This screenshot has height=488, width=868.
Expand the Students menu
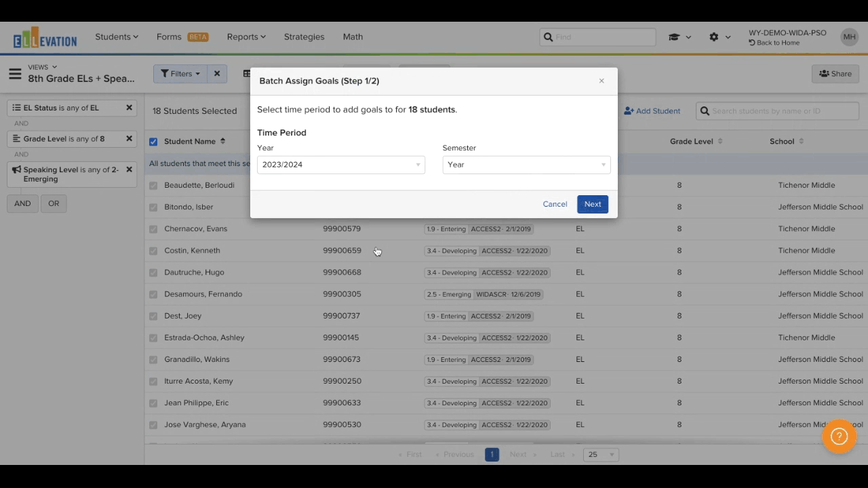117,37
